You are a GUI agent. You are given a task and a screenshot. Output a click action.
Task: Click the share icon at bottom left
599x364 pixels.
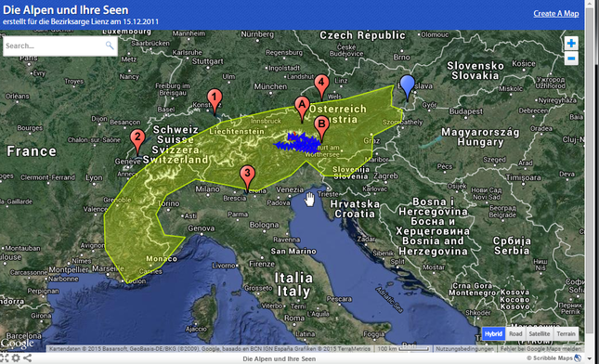[x=28, y=357]
